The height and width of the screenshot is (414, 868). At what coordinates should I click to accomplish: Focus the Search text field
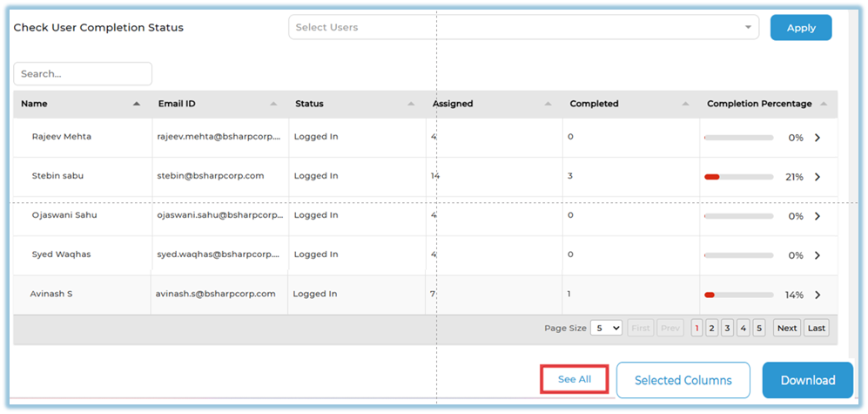83,74
